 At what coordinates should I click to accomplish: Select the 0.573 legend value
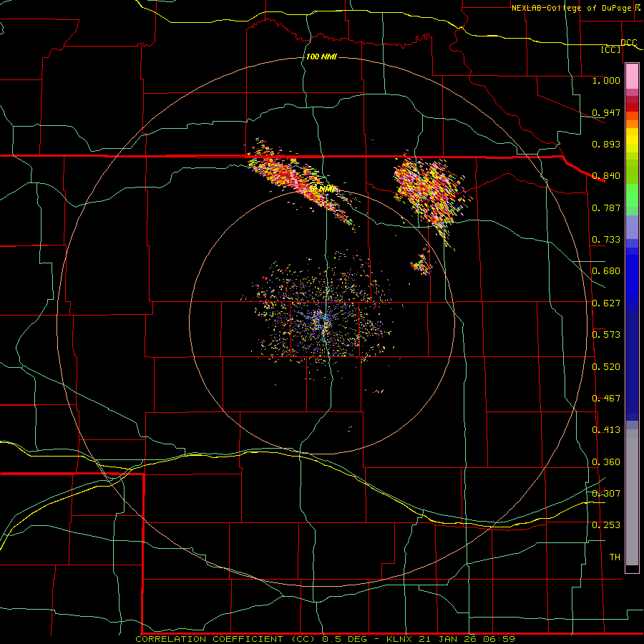(606, 334)
